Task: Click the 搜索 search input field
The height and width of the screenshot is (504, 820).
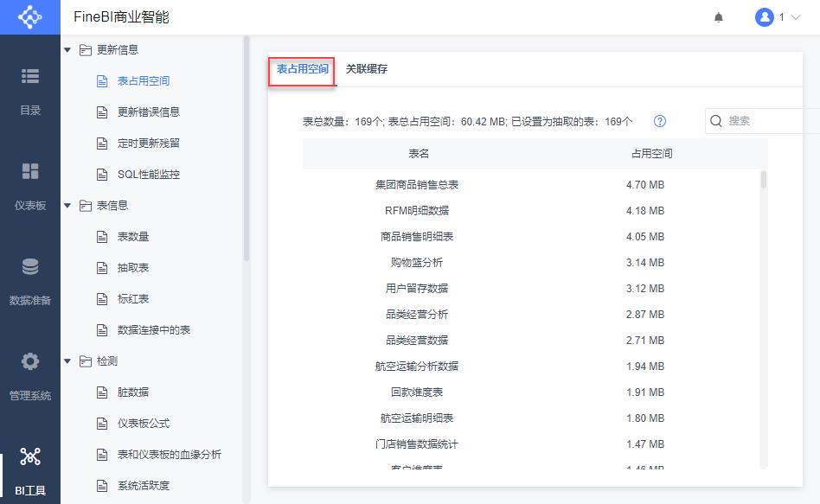Action: (x=762, y=121)
